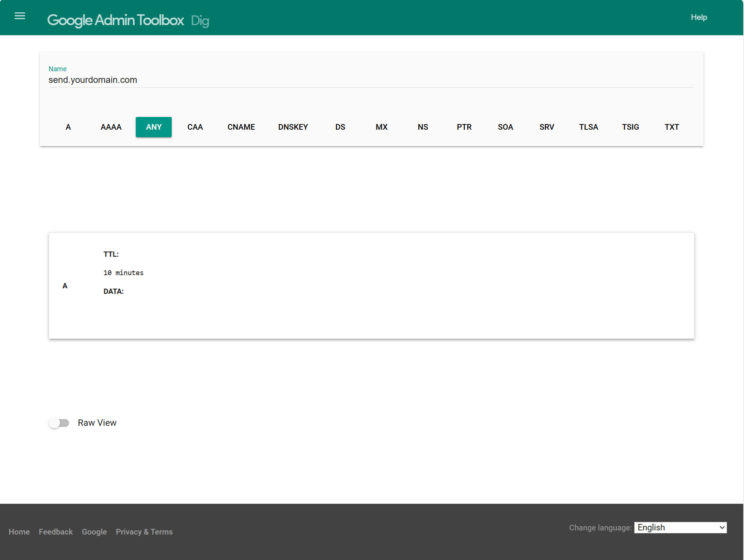Image resolution: width=744 pixels, height=560 pixels.
Task: Choose the DNSKEY record type
Action: [293, 127]
